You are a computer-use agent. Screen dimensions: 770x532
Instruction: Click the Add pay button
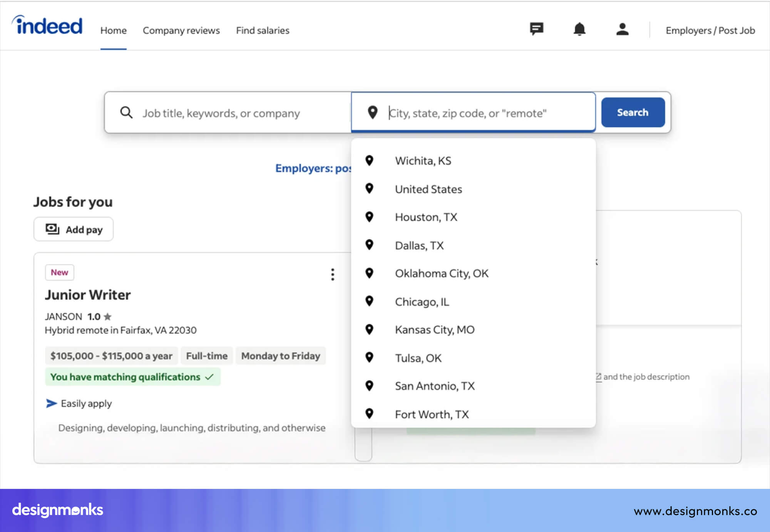74,229
